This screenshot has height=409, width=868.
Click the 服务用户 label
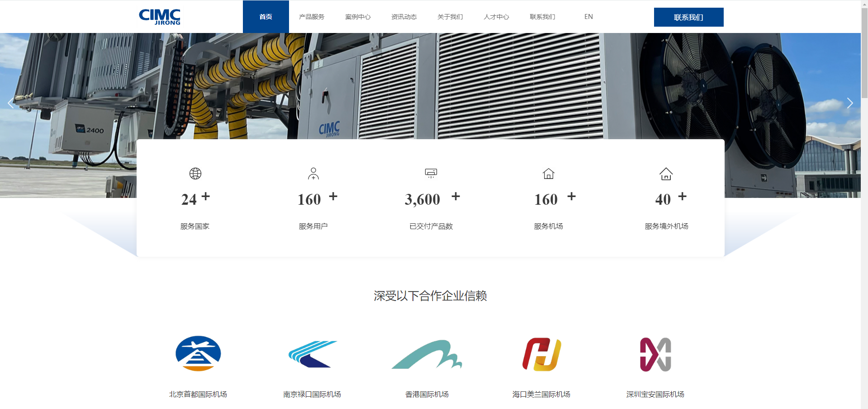pyautogui.click(x=313, y=226)
